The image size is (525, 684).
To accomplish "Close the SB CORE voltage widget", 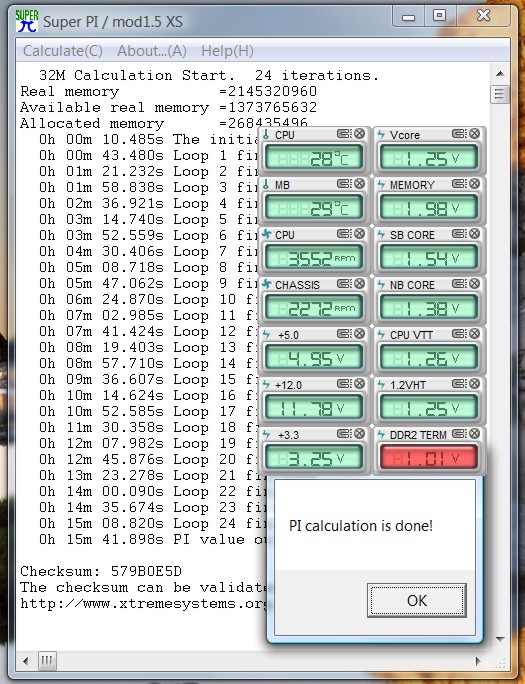I will coord(474,234).
